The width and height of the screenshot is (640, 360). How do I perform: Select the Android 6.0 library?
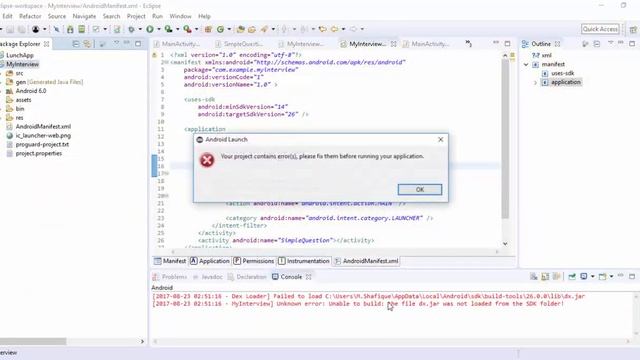[x=31, y=91]
